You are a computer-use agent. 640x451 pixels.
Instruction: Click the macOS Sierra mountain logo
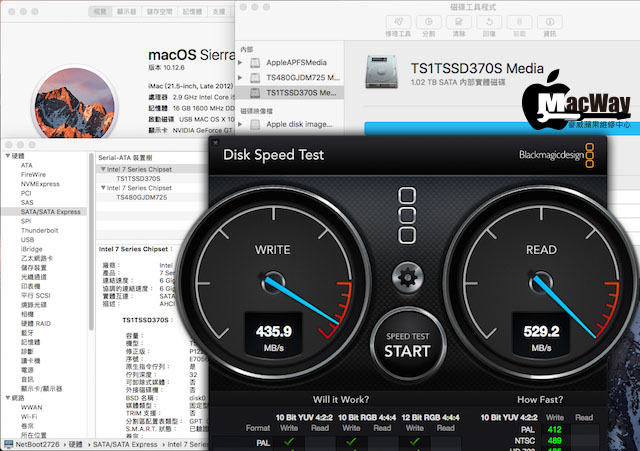coord(75,104)
